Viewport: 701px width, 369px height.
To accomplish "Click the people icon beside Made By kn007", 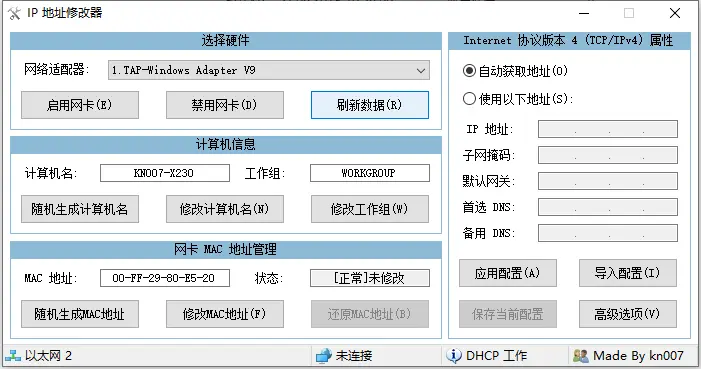I will click(x=580, y=356).
